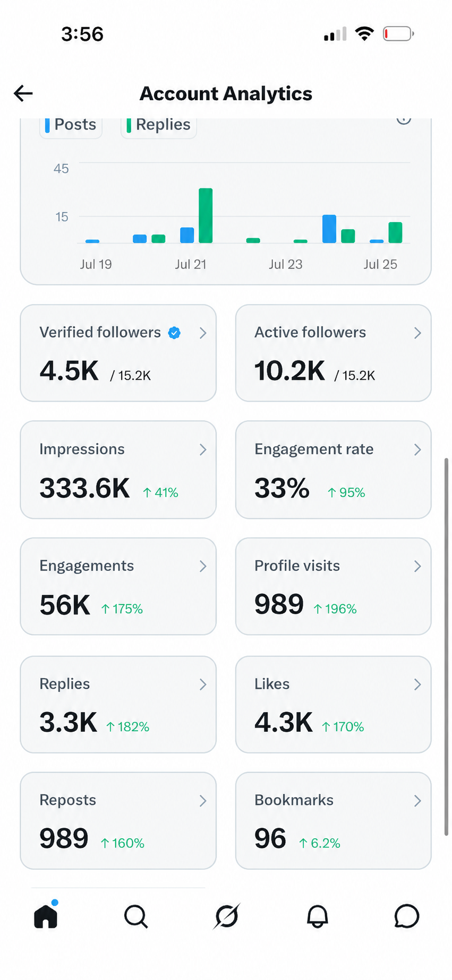Expand Verified followers chevron
452x980 pixels.
[203, 333]
